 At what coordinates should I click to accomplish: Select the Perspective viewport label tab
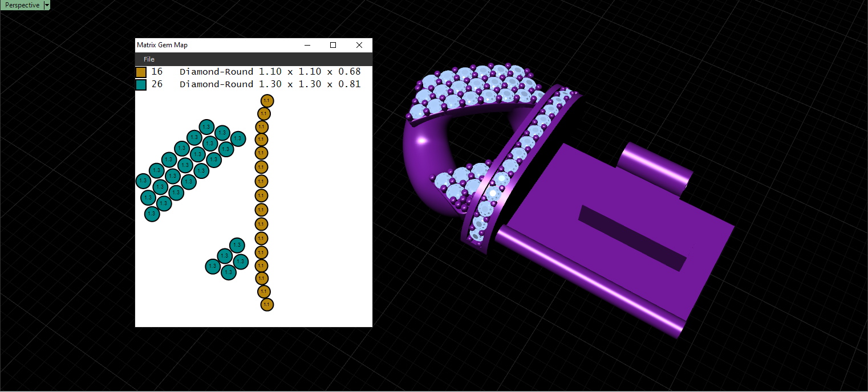tap(22, 5)
